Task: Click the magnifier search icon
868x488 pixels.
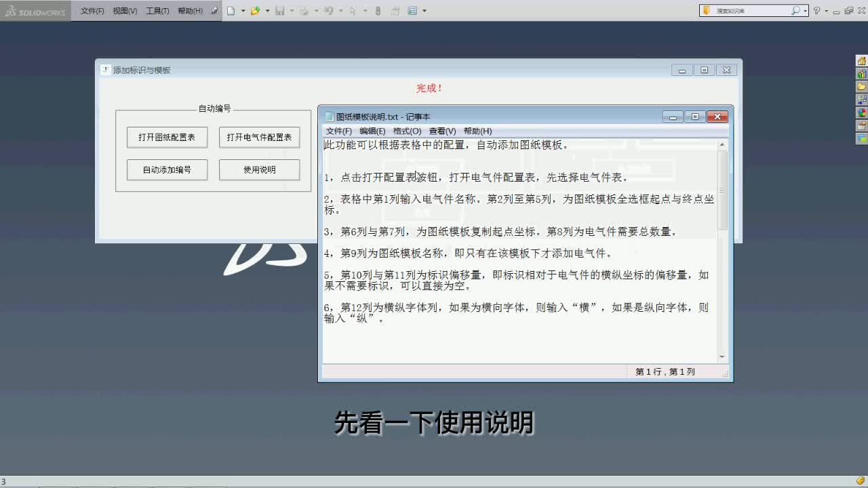Action: [795, 11]
